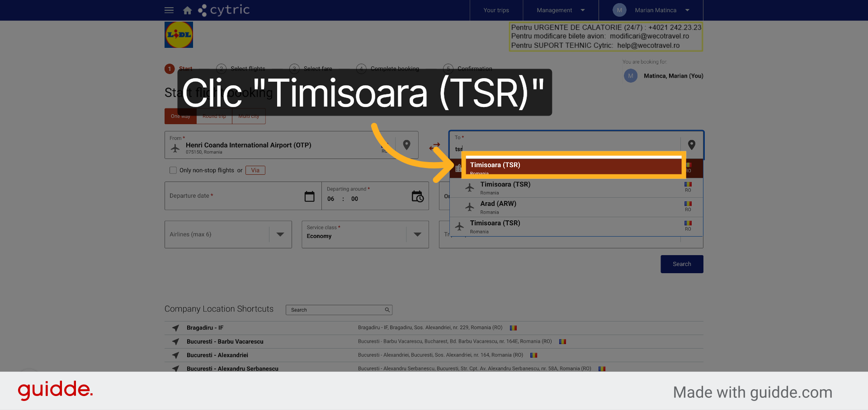Click the blue Search button
Screen dimensions: 868x410
tap(682, 264)
